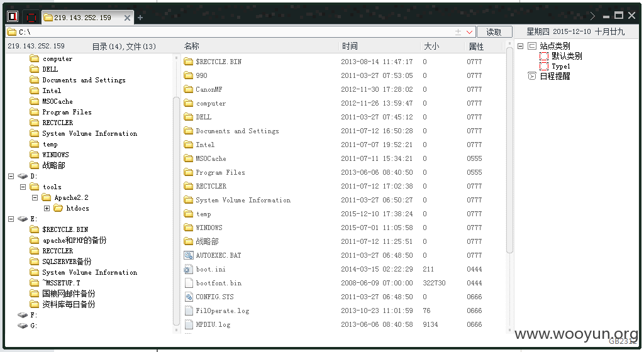Sort by 名称 column header
Screen dimensions: 644x352
[x=191, y=46]
